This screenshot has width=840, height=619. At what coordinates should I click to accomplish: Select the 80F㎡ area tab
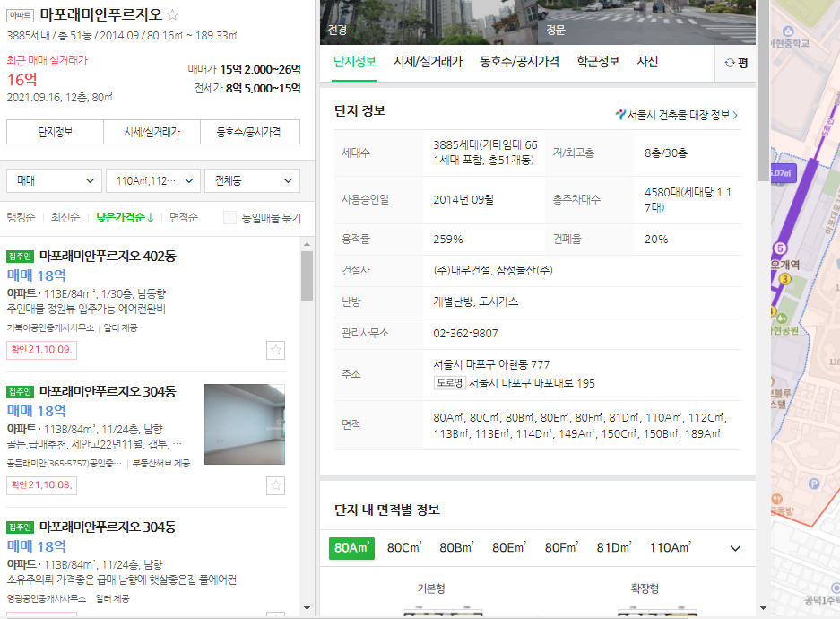tap(561, 548)
